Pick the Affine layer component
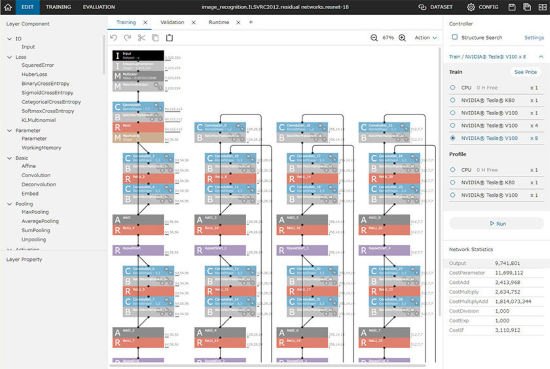The width and height of the screenshot is (550, 369). (29, 166)
